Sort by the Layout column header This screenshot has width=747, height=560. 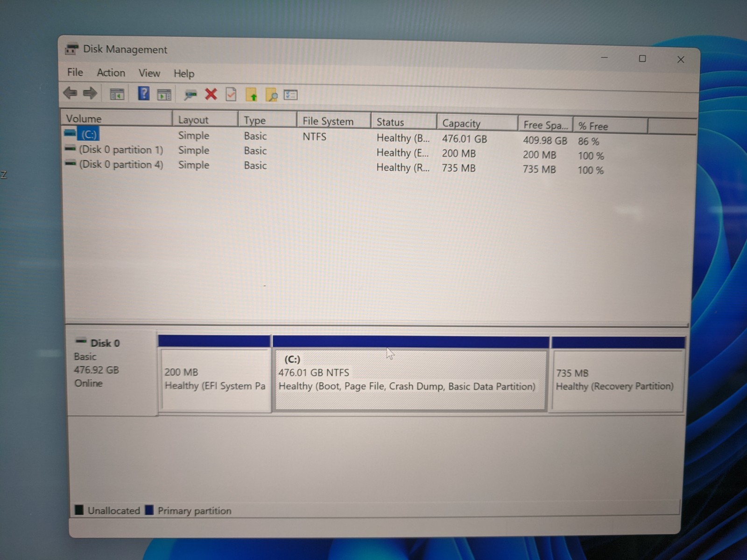[205, 119]
